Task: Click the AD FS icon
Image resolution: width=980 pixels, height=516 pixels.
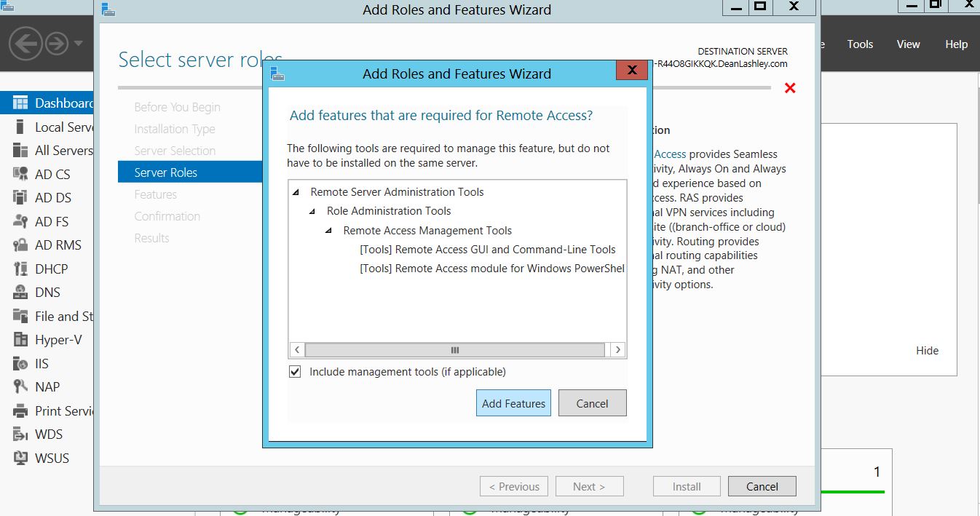Action: [20, 222]
